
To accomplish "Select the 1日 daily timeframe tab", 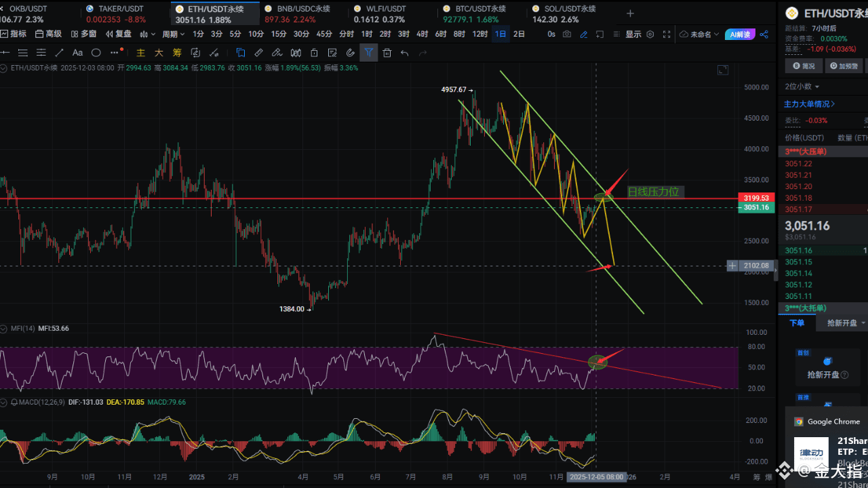I will 500,34.
